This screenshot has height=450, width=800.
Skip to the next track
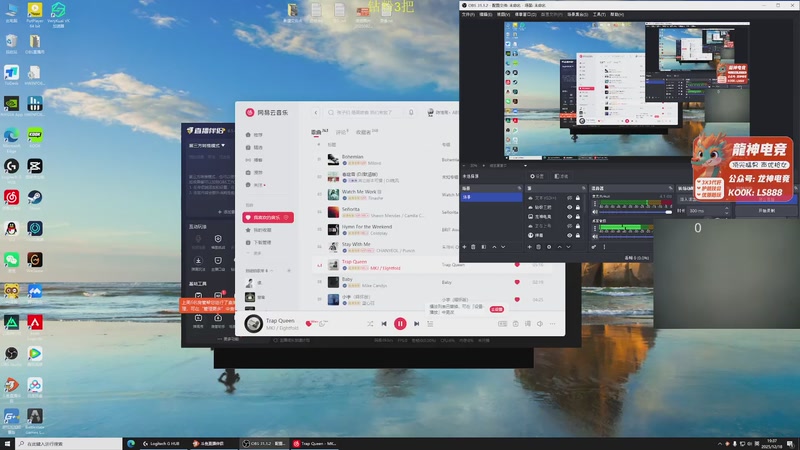(x=416, y=323)
